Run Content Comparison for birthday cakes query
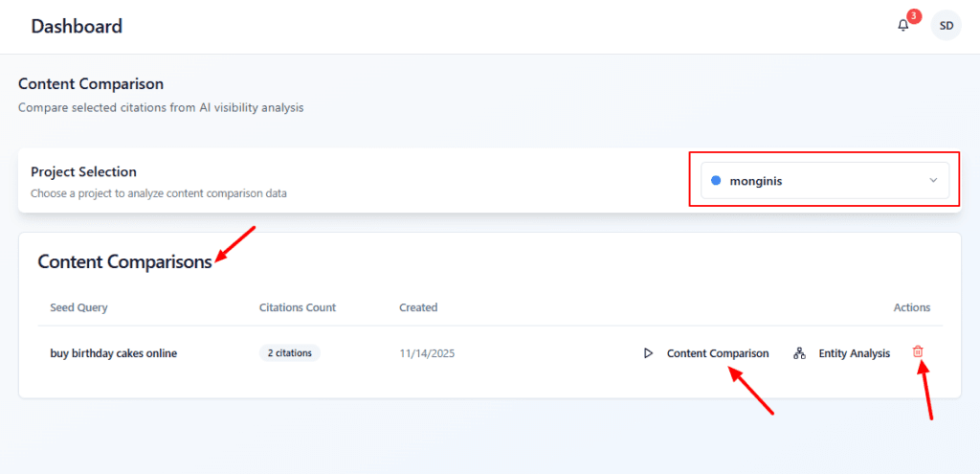The height and width of the screenshot is (474, 980). click(717, 353)
